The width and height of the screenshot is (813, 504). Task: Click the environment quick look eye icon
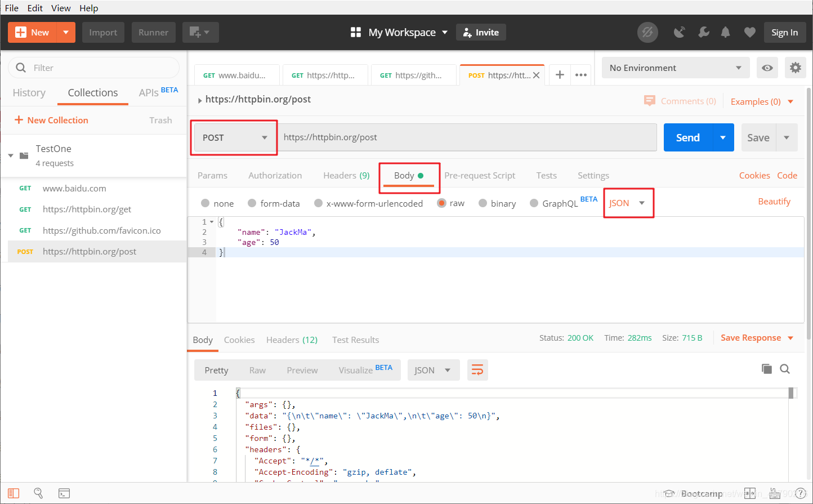pos(767,68)
